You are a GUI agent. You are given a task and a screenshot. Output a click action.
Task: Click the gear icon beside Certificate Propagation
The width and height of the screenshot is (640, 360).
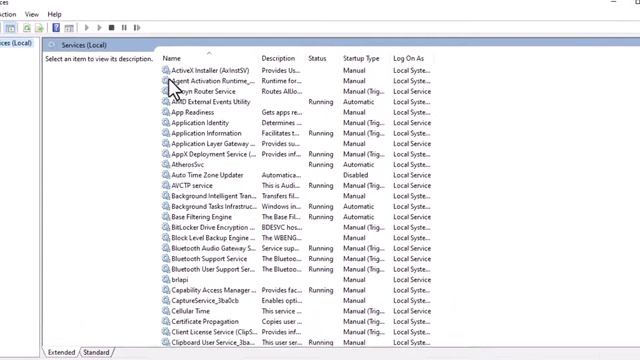(x=166, y=321)
